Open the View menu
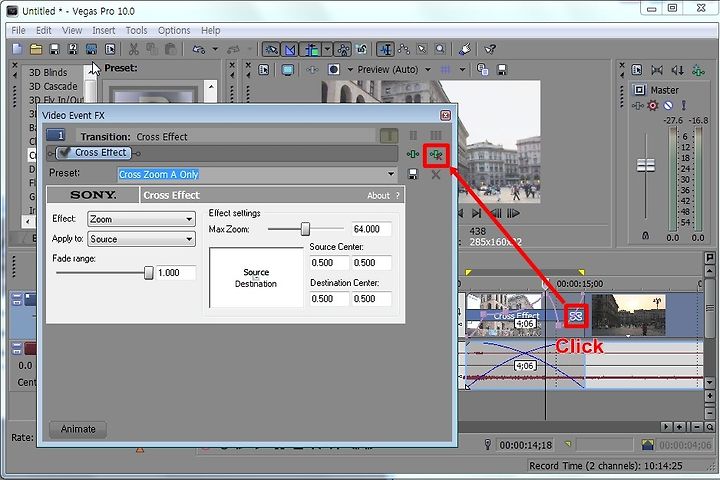Screen dimensions: 720x480 point(72,30)
